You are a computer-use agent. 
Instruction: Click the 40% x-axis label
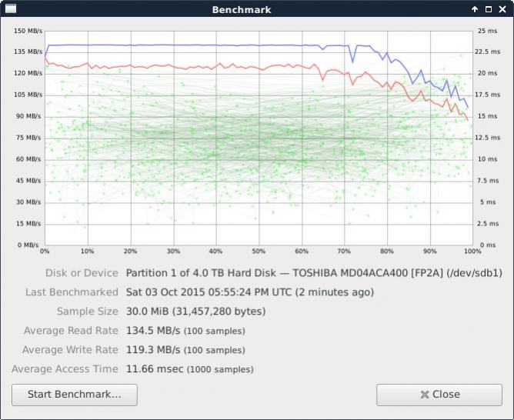click(x=215, y=252)
